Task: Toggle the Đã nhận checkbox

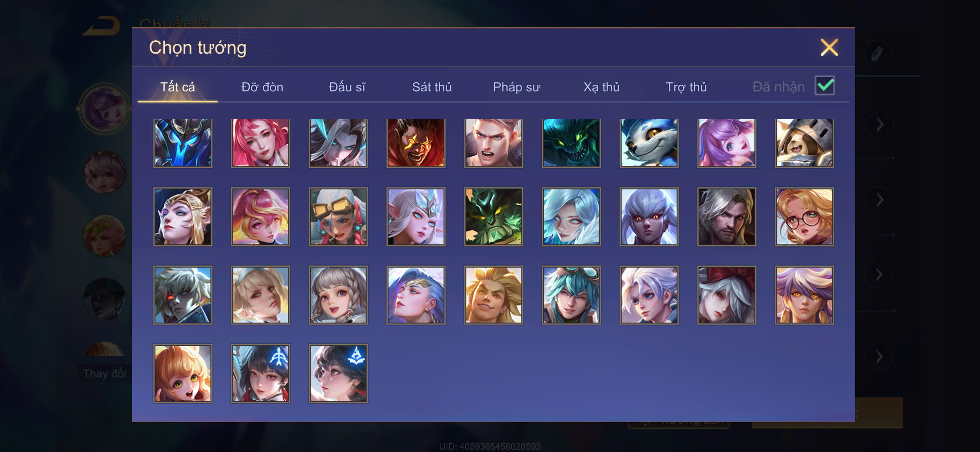Action: [x=824, y=85]
